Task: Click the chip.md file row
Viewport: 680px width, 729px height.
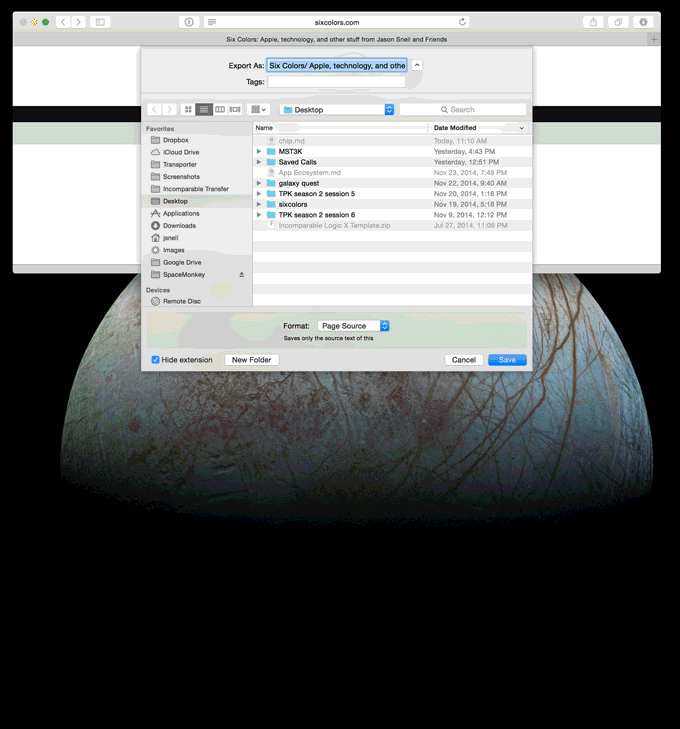Action: (392, 141)
